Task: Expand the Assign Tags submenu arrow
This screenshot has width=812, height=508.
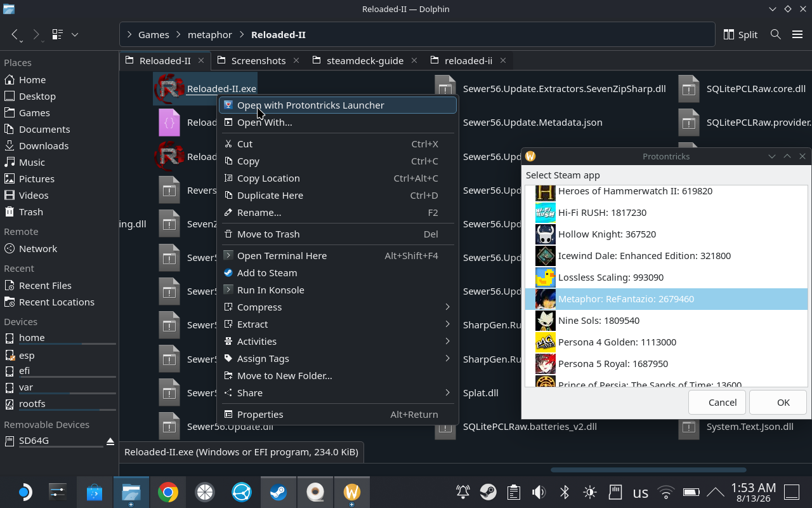Action: pyautogui.click(x=447, y=358)
